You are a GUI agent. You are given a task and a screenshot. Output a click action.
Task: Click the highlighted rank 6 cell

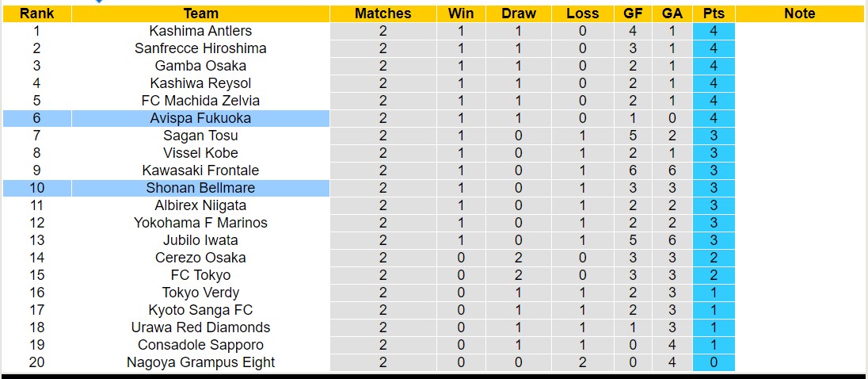36,118
